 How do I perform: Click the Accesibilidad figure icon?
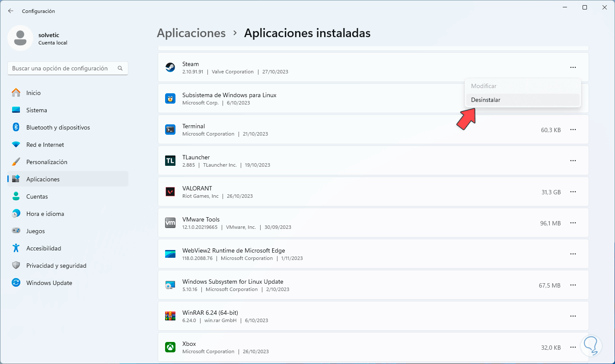(16, 248)
